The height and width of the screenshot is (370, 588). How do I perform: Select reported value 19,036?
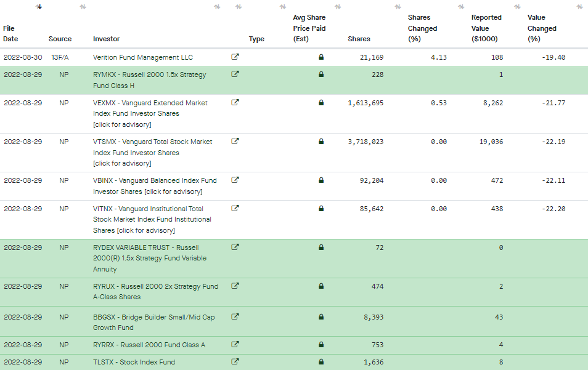click(491, 142)
